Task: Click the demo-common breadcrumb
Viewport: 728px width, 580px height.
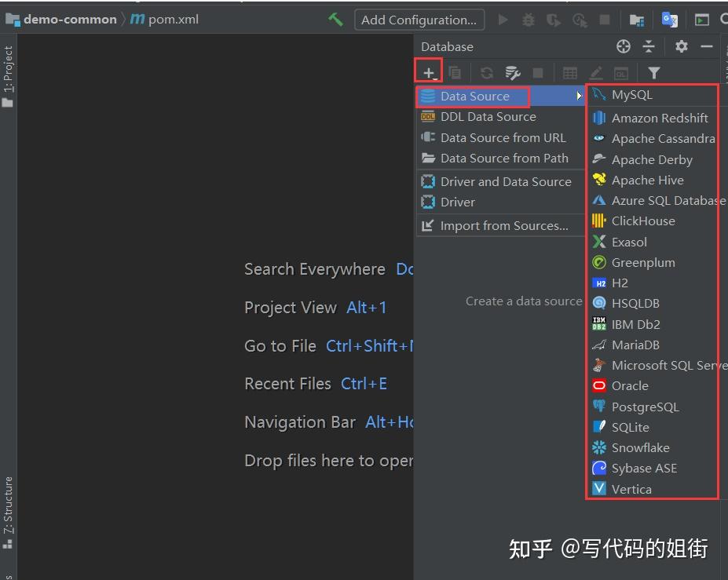Action: (60, 20)
